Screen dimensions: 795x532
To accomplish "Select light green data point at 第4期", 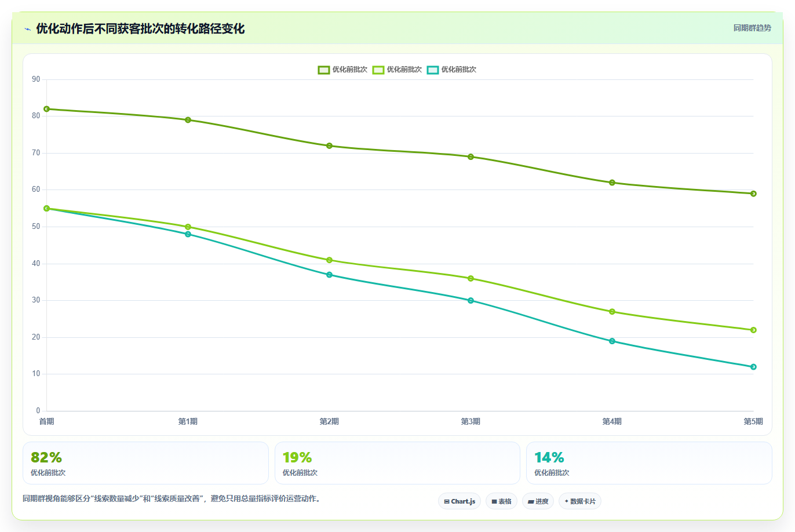I will click(x=612, y=312).
